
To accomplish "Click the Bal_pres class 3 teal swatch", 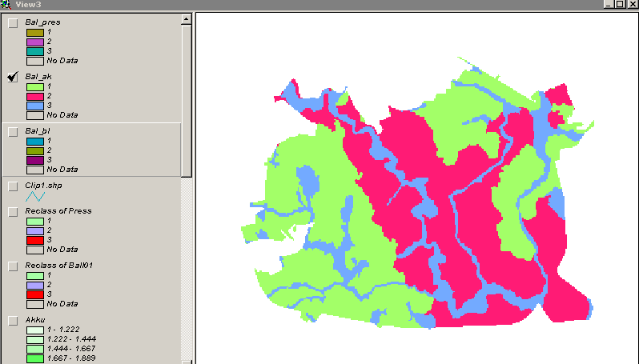I will pyautogui.click(x=35, y=51).
